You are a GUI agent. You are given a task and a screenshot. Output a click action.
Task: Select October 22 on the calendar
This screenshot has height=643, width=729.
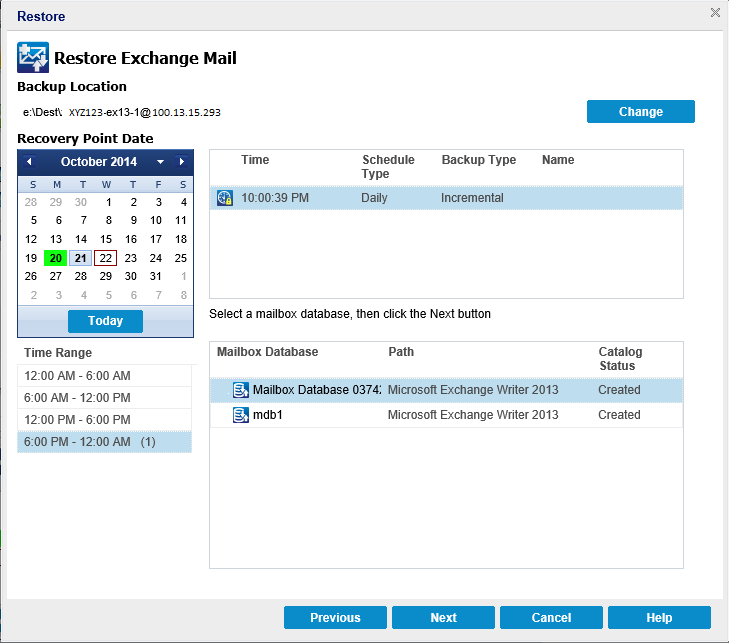click(x=106, y=258)
